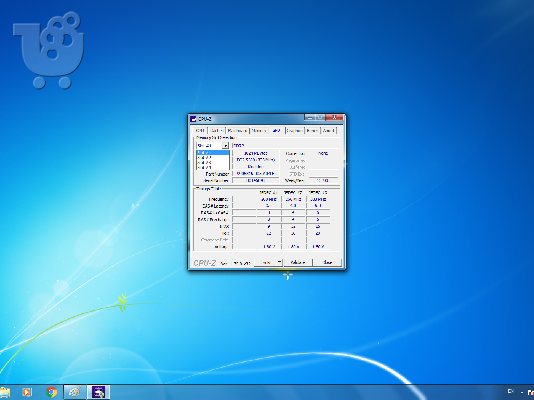Image resolution: width=534 pixels, height=400 pixels.
Task: Launch Google Chrome from the taskbar
Action: (x=51, y=392)
